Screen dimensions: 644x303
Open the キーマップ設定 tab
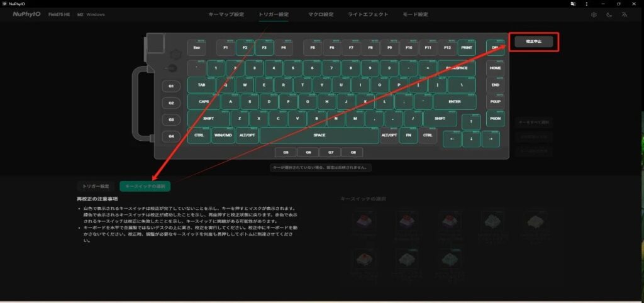click(226, 14)
